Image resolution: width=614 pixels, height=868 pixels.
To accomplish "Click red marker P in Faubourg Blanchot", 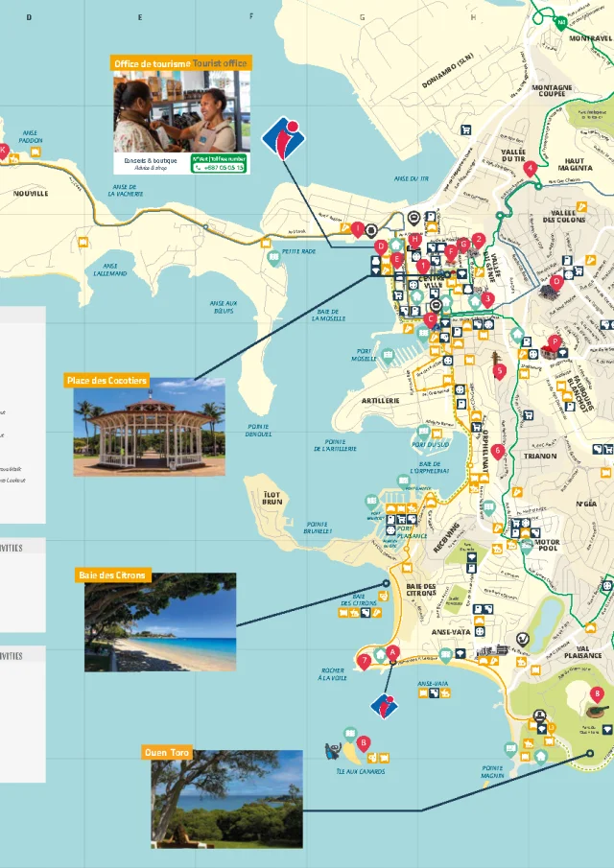I will click(x=554, y=340).
